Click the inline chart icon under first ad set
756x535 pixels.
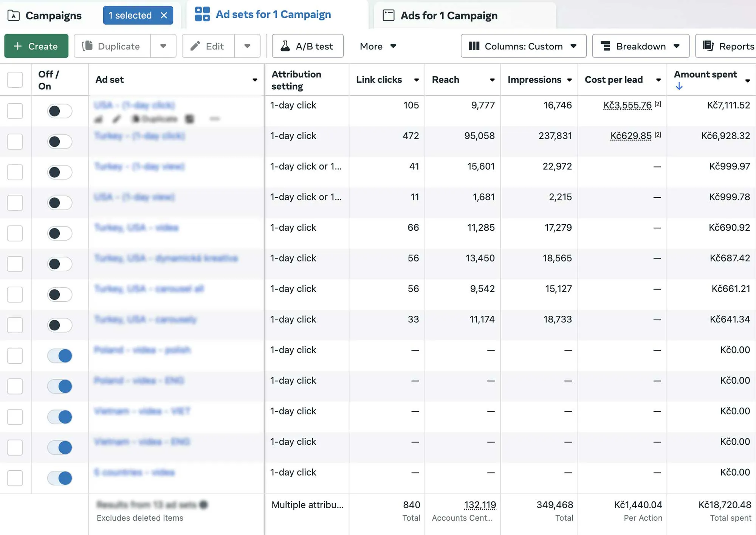(x=98, y=119)
